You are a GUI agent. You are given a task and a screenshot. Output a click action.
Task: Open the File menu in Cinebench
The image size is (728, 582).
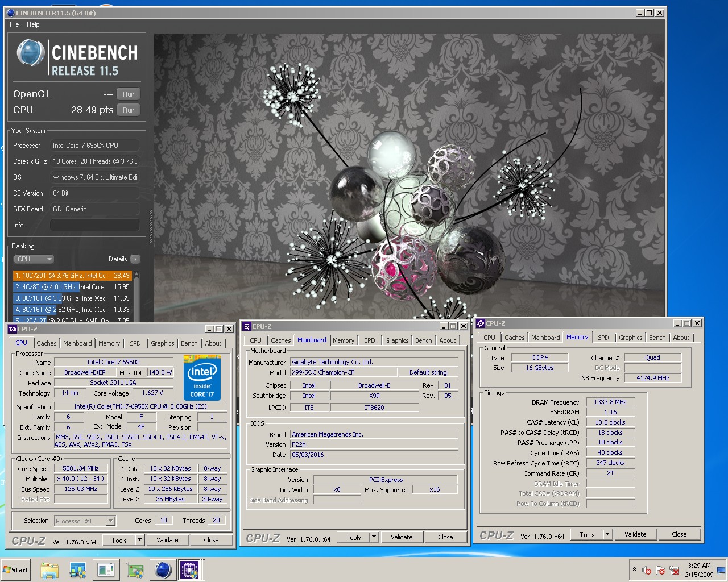click(x=14, y=24)
